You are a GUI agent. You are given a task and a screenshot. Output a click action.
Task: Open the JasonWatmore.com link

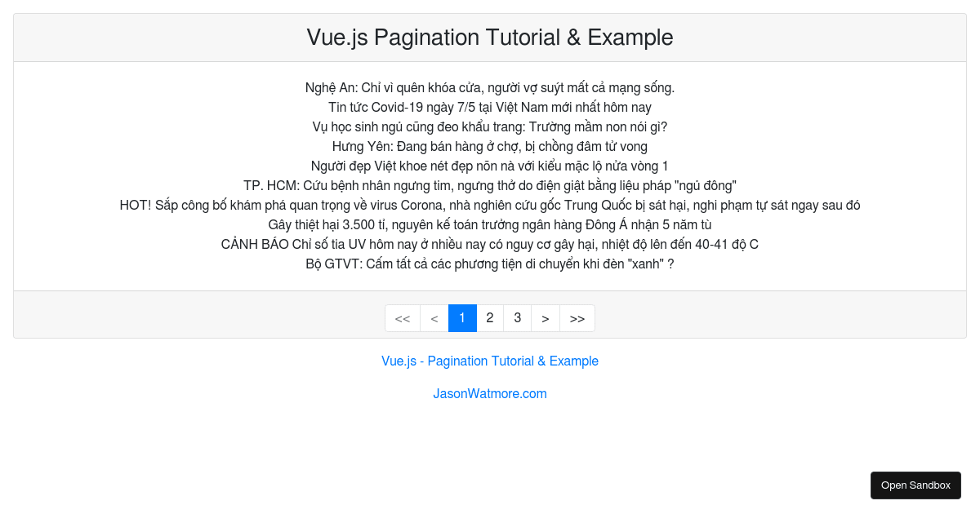tap(490, 394)
